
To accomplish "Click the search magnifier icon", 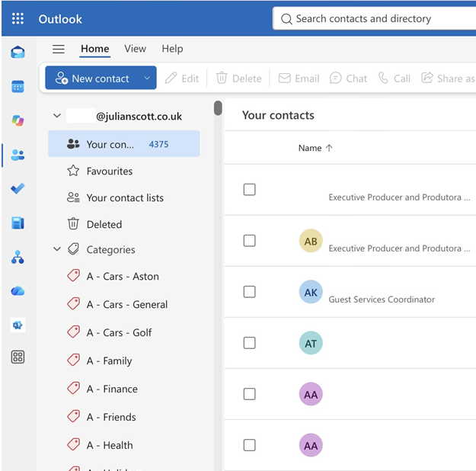I will click(286, 19).
